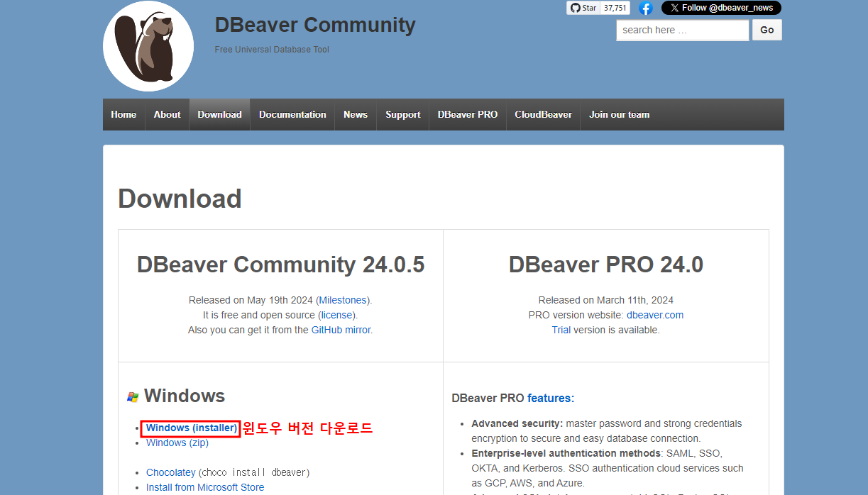868x495 pixels.
Task: Click the GitHub Star button
Action: coord(583,8)
